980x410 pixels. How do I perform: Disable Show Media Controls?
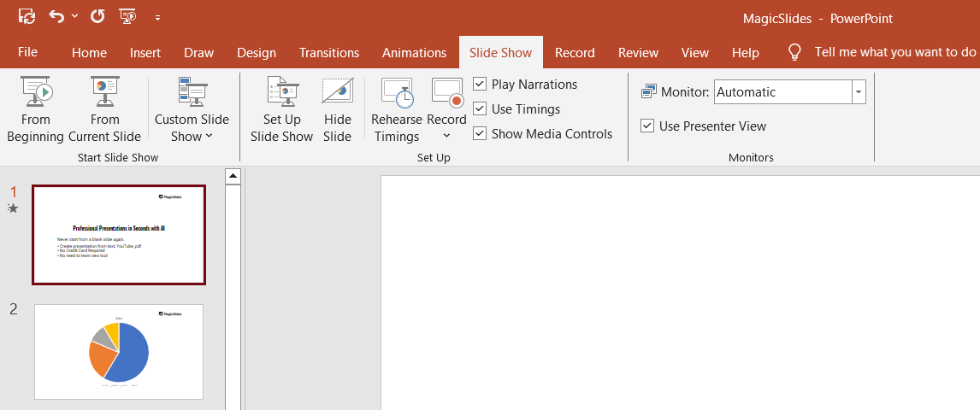coord(480,134)
